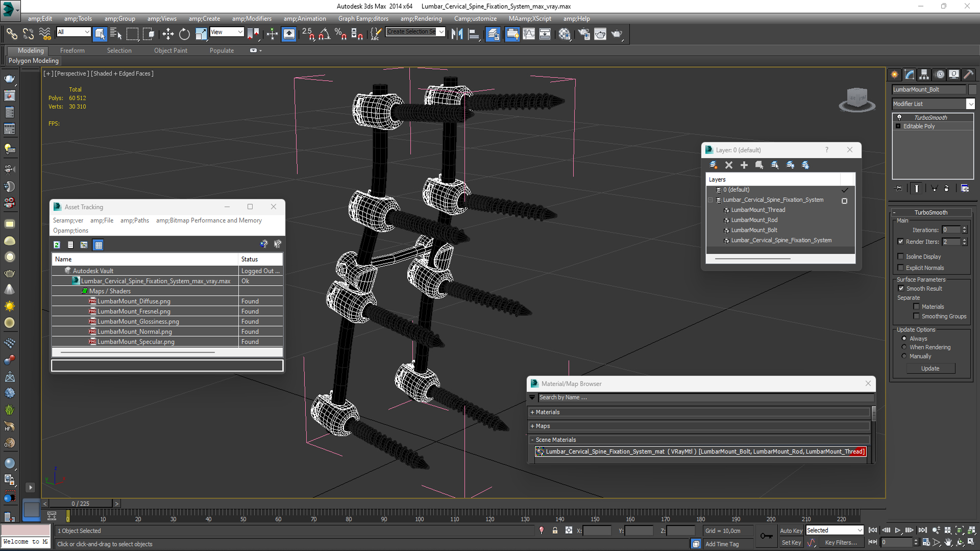Open Select by Name dialog

tap(116, 34)
